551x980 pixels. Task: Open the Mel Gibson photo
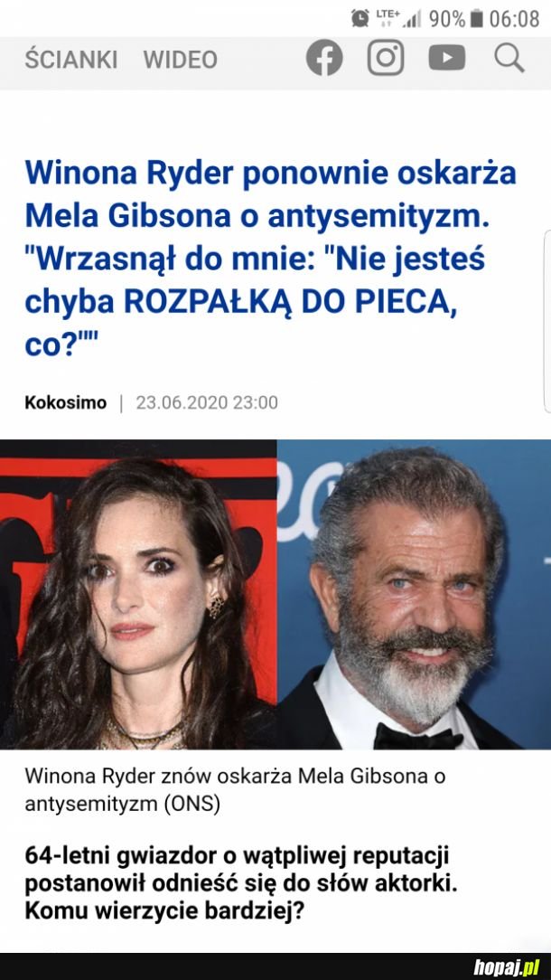(414, 594)
